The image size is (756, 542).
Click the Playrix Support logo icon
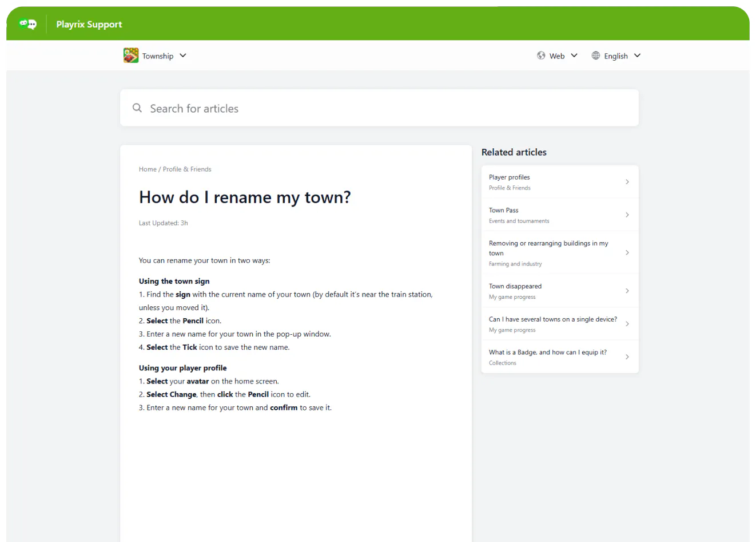(27, 24)
